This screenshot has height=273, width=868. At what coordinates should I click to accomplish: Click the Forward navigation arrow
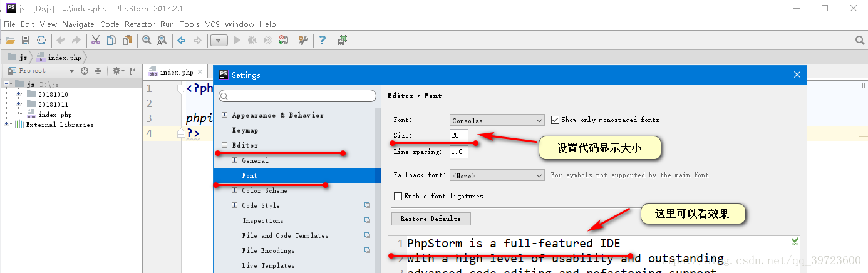[x=197, y=40]
